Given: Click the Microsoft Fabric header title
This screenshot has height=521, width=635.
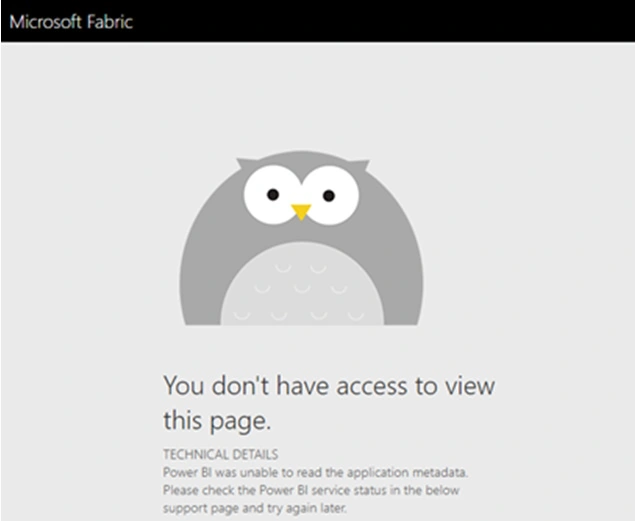Looking at the screenshot, I should click(71, 21).
